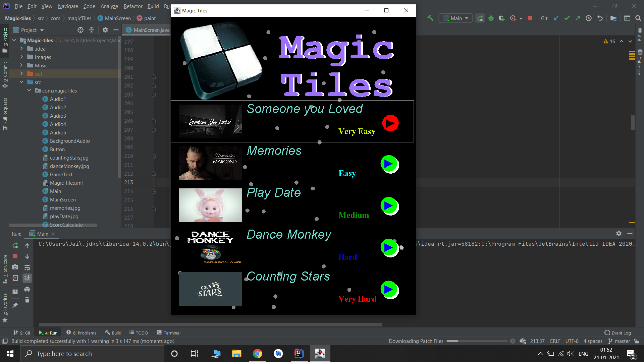The height and width of the screenshot is (362, 644).
Task: Click the Search Everywhere magnifier icon
Action: pos(638,18)
